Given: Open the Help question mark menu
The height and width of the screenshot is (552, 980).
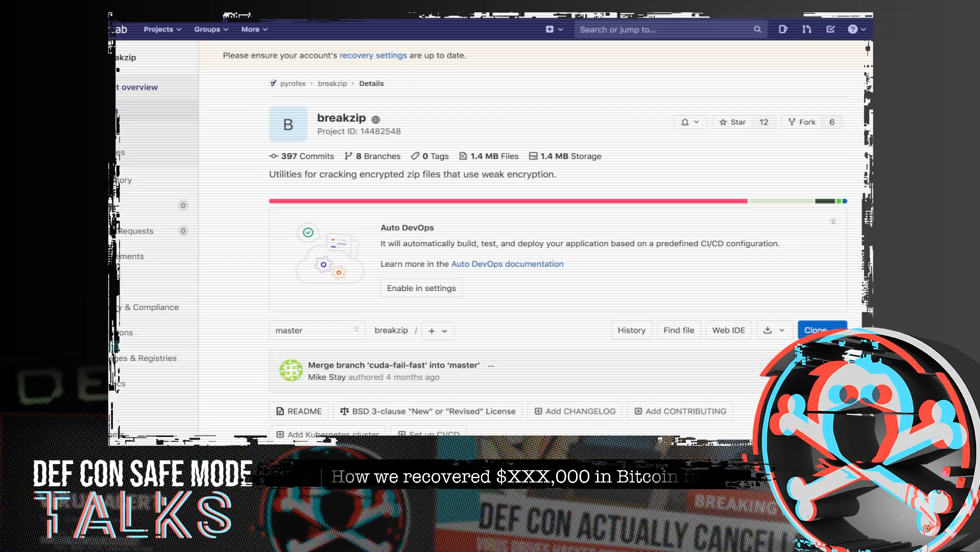Looking at the screenshot, I should click(856, 29).
